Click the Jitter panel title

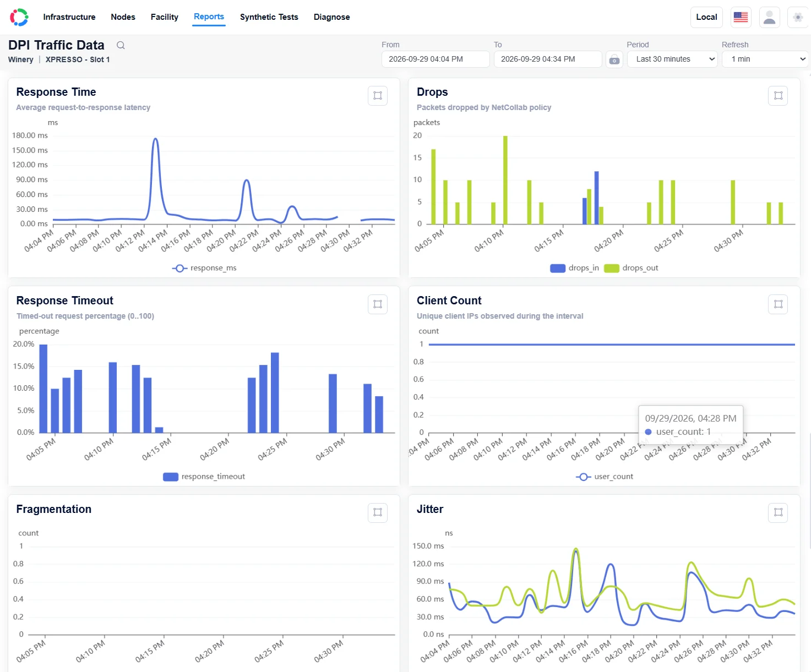click(430, 509)
